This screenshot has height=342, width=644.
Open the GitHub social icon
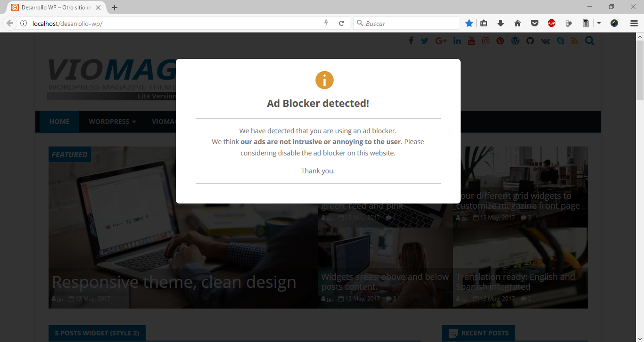point(530,41)
